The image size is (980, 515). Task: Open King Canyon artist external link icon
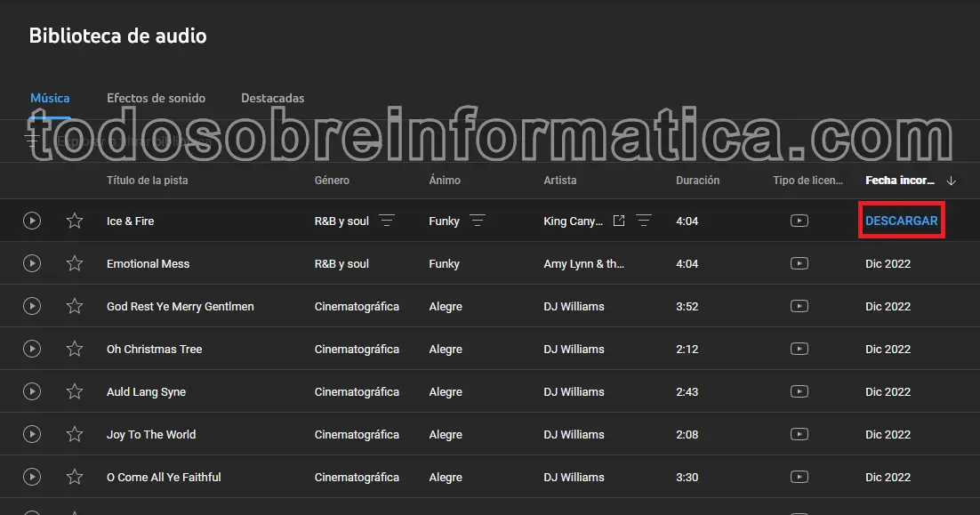(619, 221)
